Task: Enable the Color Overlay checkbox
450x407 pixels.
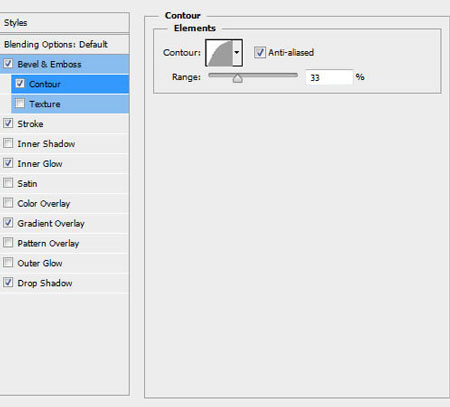Action: pos(8,203)
